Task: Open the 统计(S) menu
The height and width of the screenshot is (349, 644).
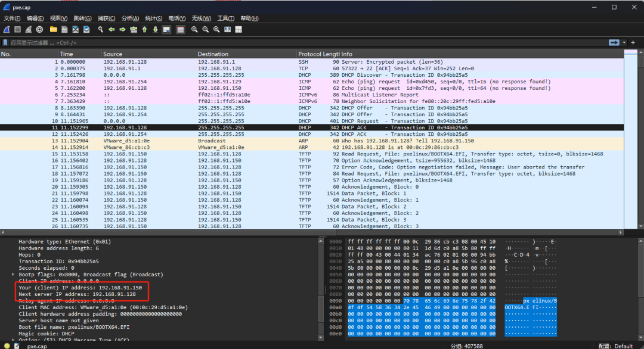Action: tap(153, 18)
